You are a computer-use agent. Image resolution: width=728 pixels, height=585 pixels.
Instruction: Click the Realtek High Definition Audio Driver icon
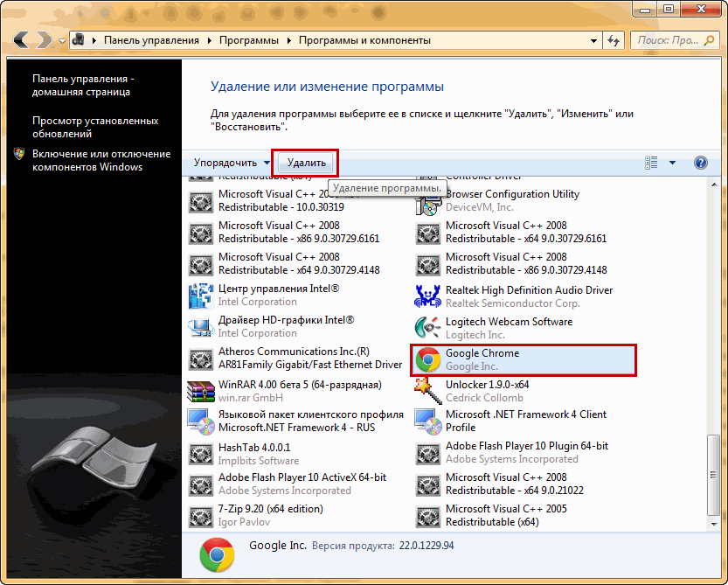[x=428, y=296]
